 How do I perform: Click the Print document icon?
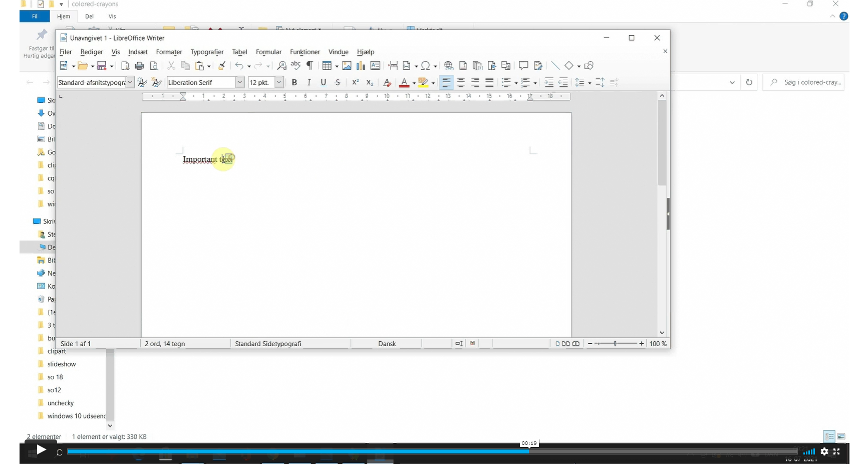click(x=139, y=66)
